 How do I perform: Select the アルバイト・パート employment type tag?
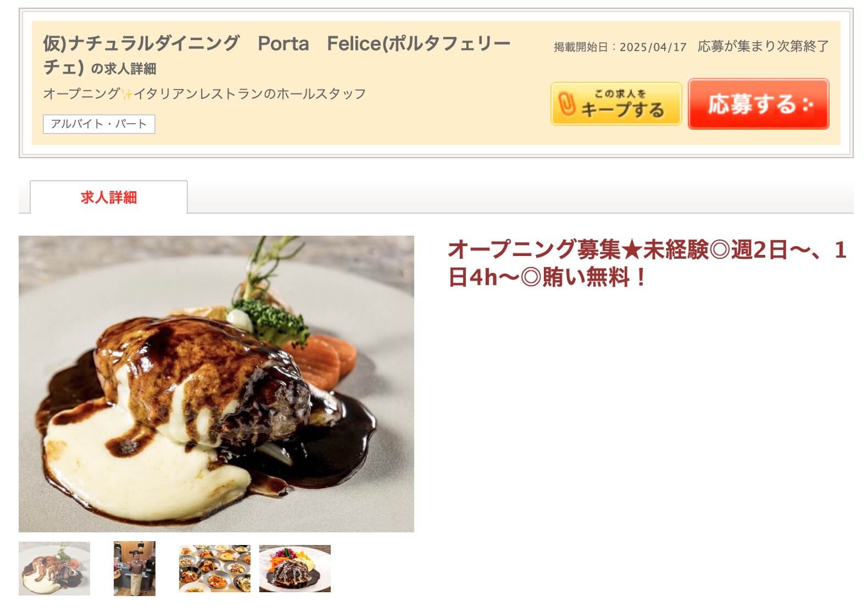coord(99,124)
